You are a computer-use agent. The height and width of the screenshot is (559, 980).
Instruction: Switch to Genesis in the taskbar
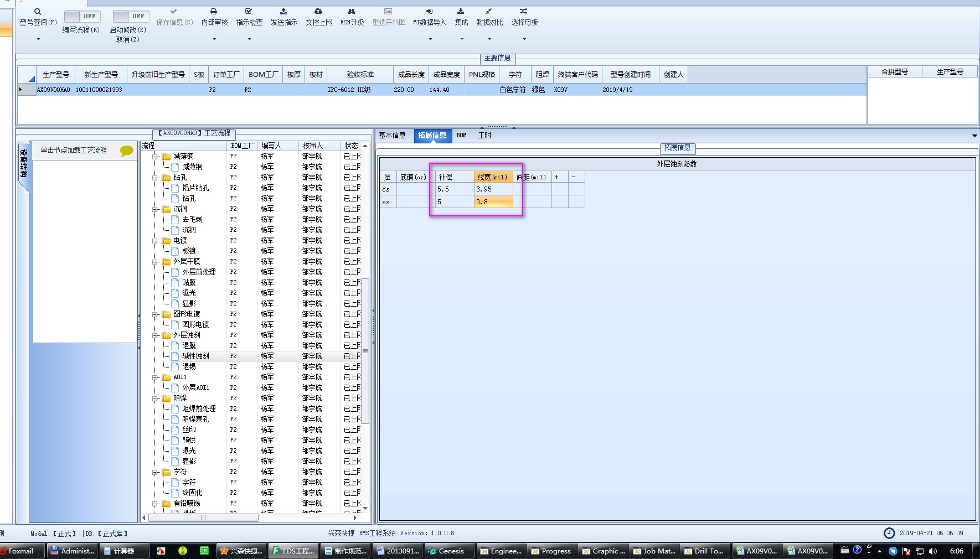(449, 551)
